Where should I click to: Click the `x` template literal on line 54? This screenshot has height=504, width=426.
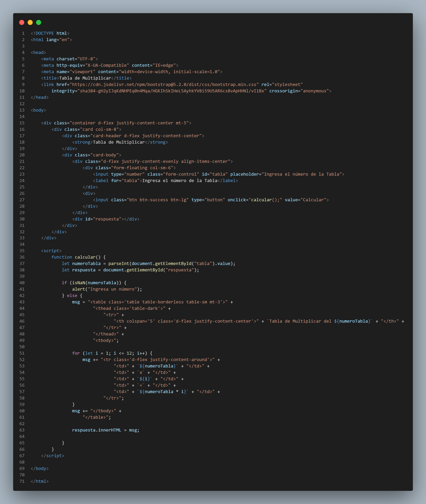tap(141, 372)
